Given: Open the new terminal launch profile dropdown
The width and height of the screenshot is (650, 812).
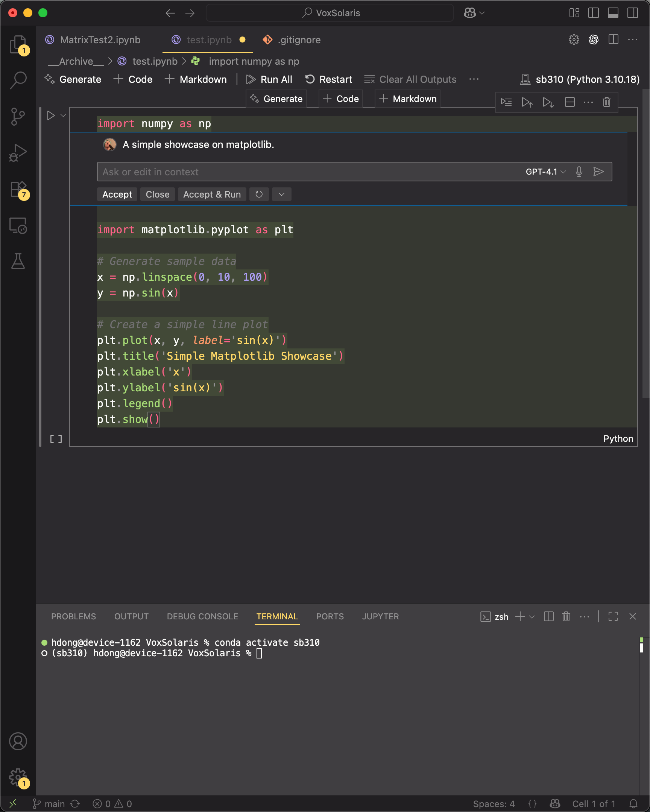Looking at the screenshot, I should [x=532, y=617].
